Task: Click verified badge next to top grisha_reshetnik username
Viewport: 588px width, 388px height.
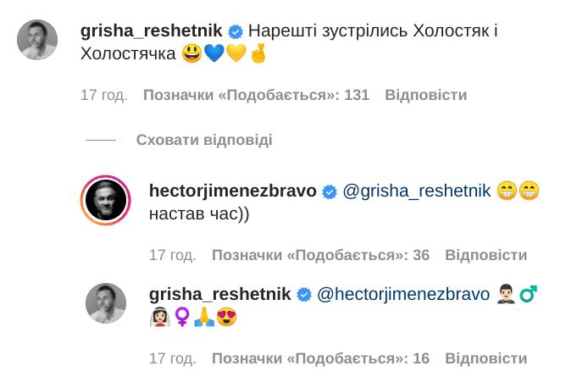Action: pos(236,31)
